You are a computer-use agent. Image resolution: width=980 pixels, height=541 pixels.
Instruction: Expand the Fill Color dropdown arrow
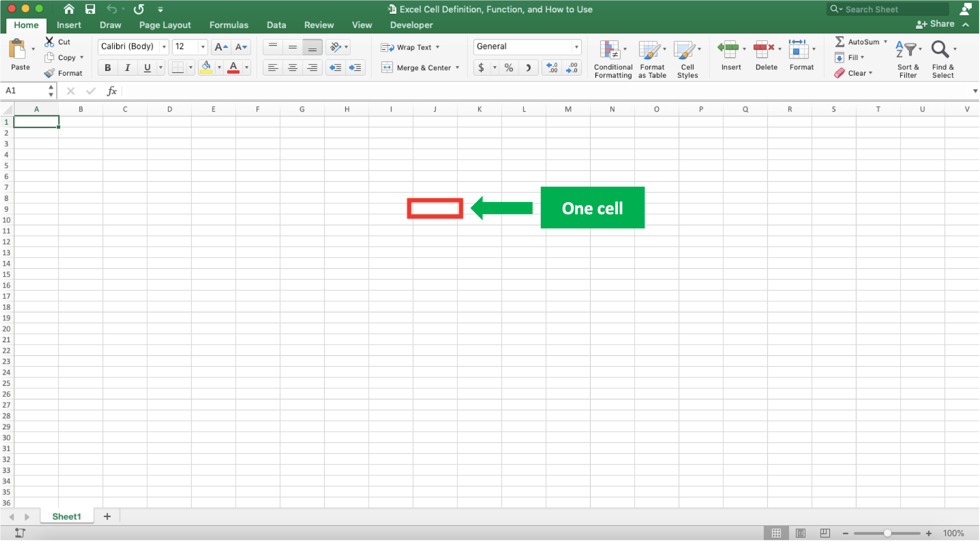point(219,68)
